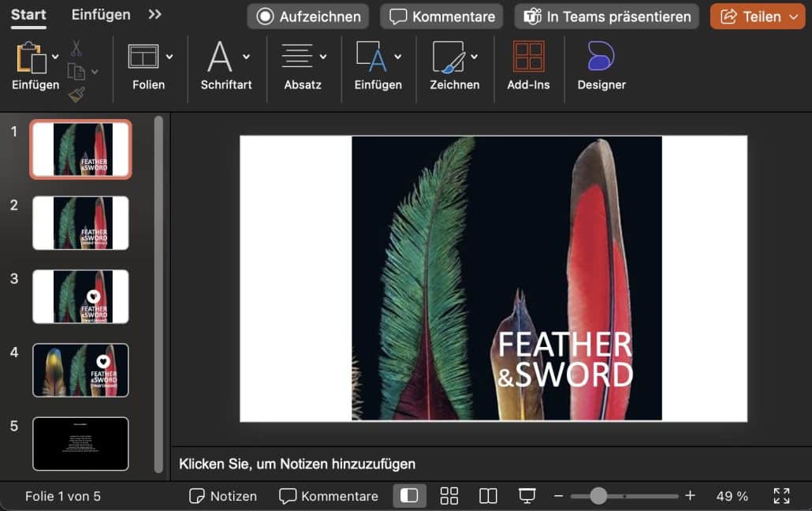Expand the Schriftart dropdown arrow
This screenshot has height=511, width=812.
click(x=246, y=57)
